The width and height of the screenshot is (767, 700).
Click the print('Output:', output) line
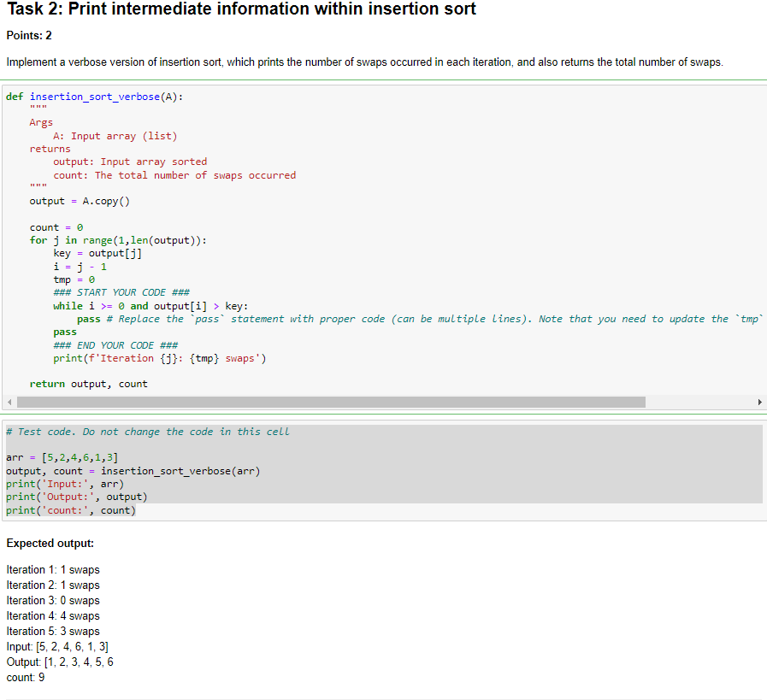tap(77, 497)
